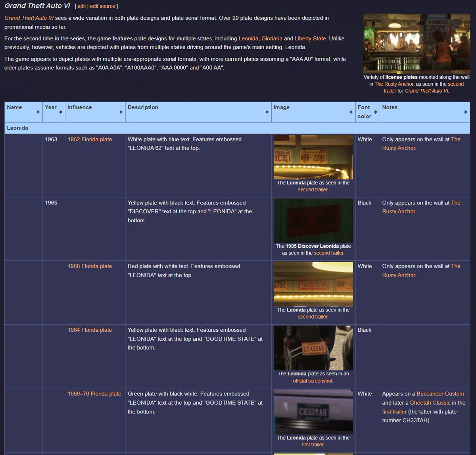The width and height of the screenshot is (476, 455).
Task: View ARB-2281 white plate thumbnail
Action: pyautogui.click(x=313, y=157)
